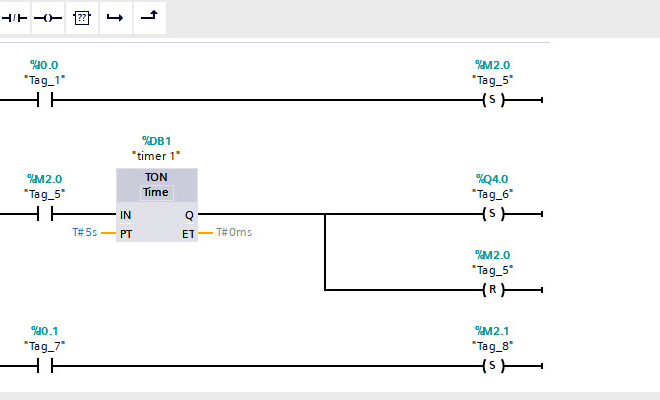The width and height of the screenshot is (660, 400).
Task: Click the "Tag_7" tag name
Action: (45, 346)
